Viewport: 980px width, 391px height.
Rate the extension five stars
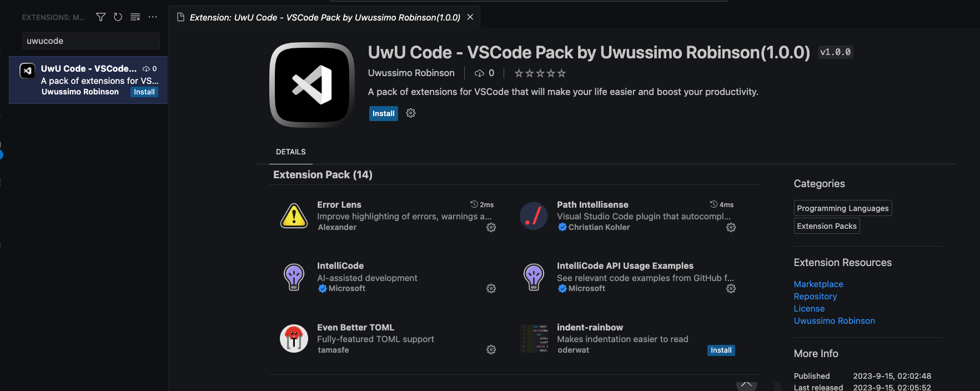point(561,73)
